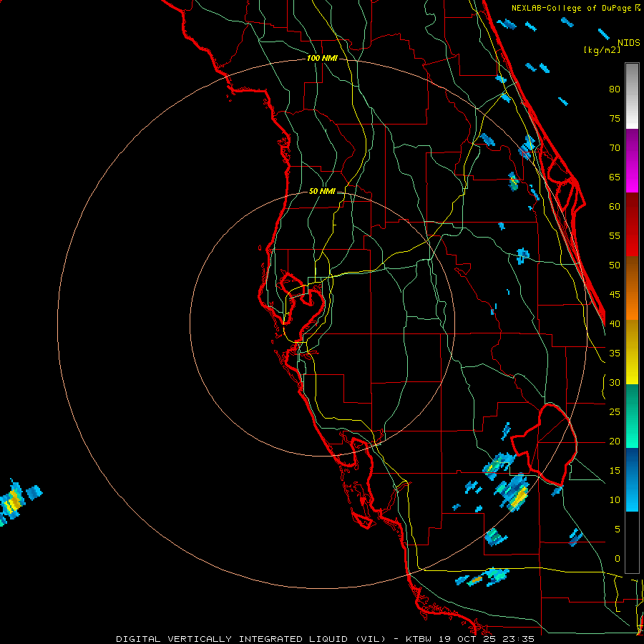Click the 23:35 time stamp
The image size is (644, 644).
point(517,639)
